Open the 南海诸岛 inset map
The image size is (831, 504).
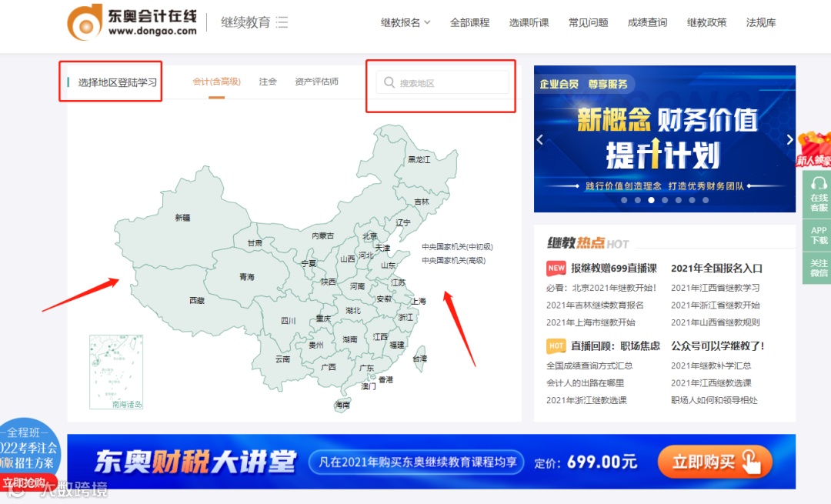click(x=116, y=372)
